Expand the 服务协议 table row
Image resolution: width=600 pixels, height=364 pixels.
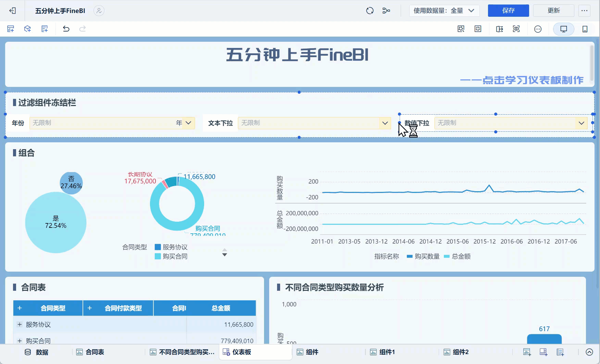tap(20, 324)
